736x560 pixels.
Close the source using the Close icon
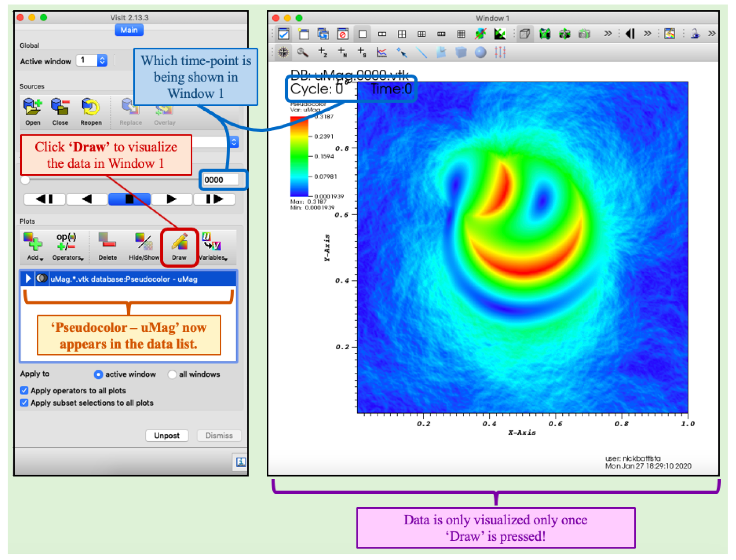point(60,111)
